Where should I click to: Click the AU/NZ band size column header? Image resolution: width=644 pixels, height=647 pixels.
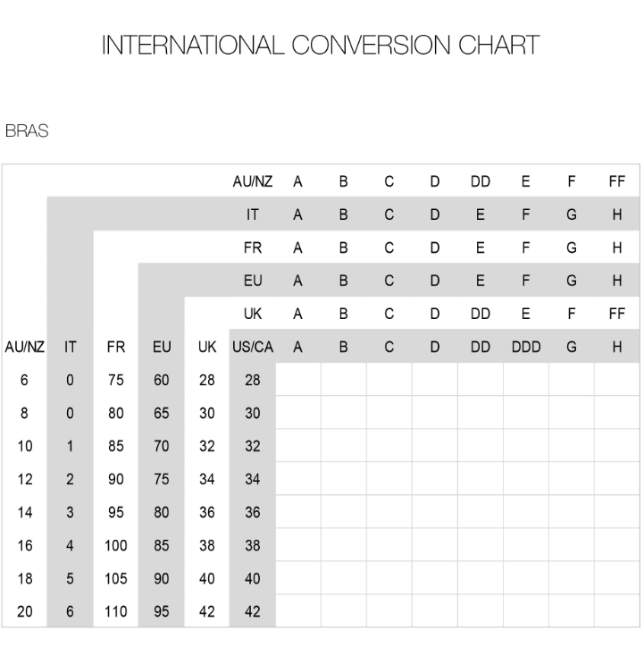[x=24, y=347]
